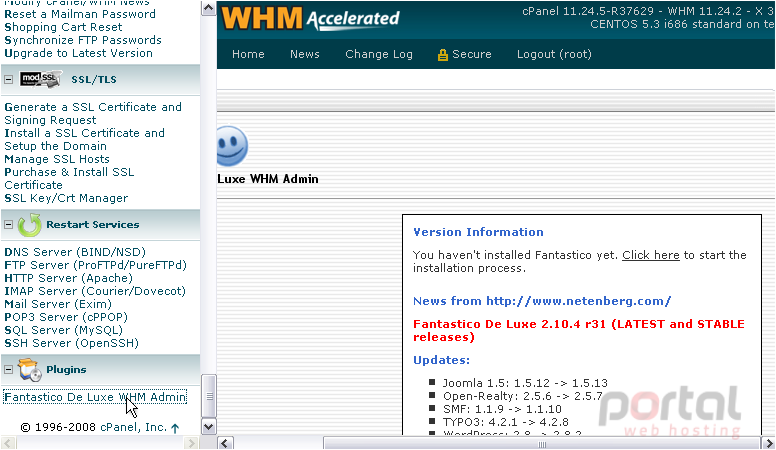
Task: Click the Joomla 1.5 update entry
Action: [x=525, y=383]
